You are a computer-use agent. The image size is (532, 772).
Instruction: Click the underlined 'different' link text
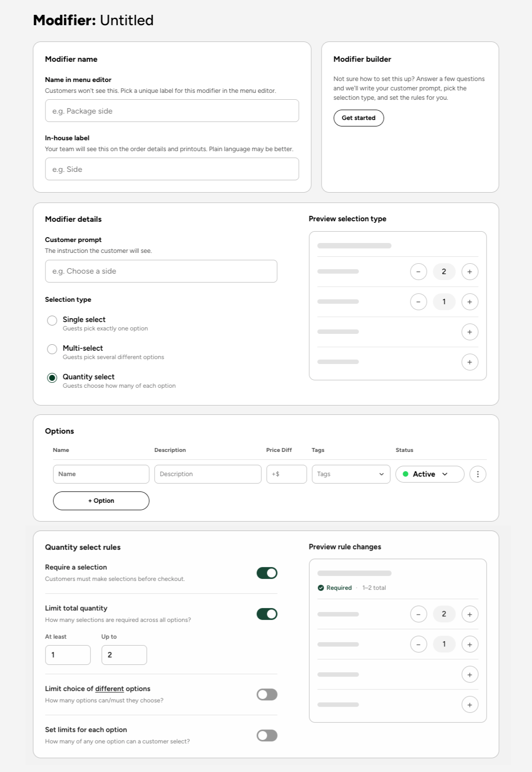click(109, 689)
